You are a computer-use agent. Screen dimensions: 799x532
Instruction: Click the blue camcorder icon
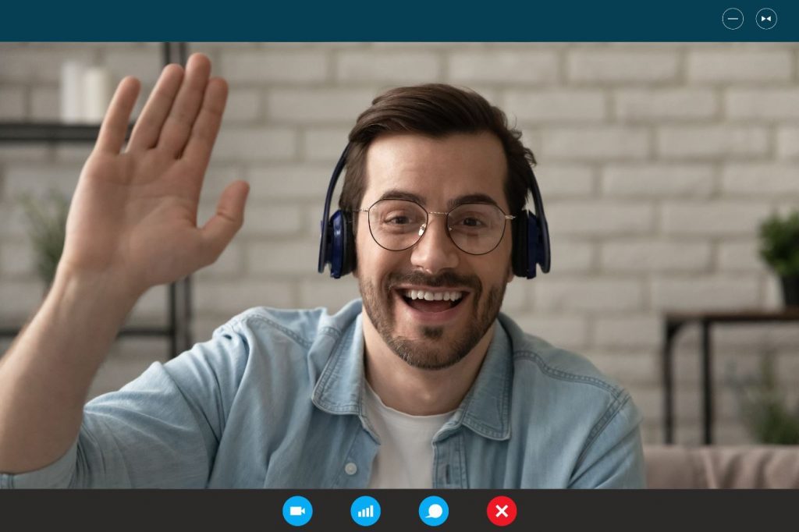tap(297, 511)
